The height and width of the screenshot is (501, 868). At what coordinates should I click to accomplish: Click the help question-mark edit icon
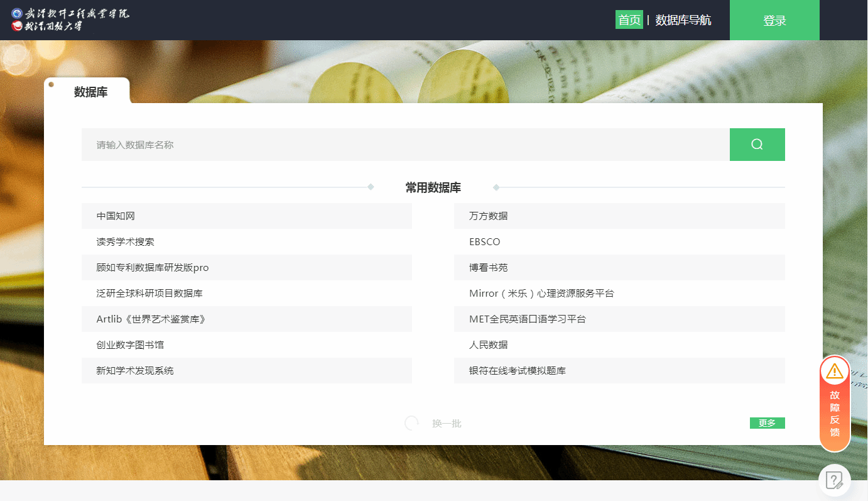coord(834,480)
